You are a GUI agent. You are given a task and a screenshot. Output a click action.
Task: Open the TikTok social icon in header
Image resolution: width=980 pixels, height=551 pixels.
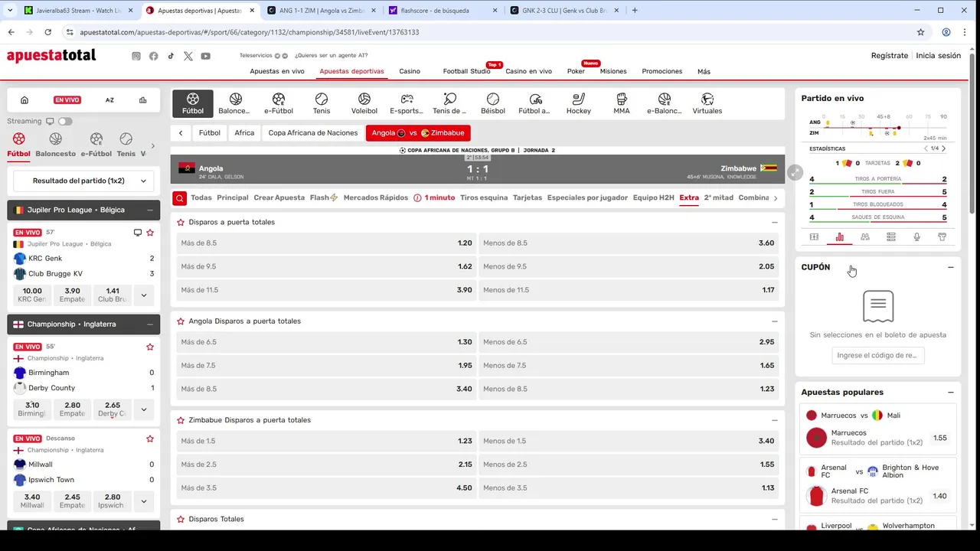[171, 56]
